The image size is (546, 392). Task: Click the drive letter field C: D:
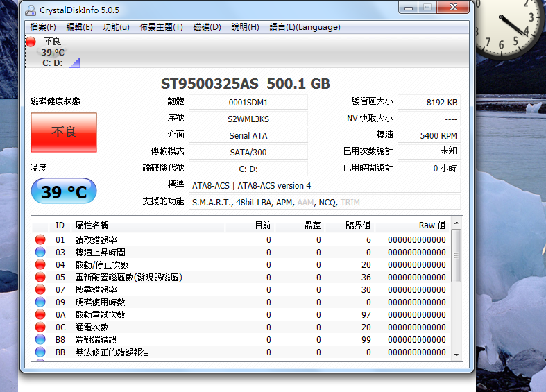point(248,169)
